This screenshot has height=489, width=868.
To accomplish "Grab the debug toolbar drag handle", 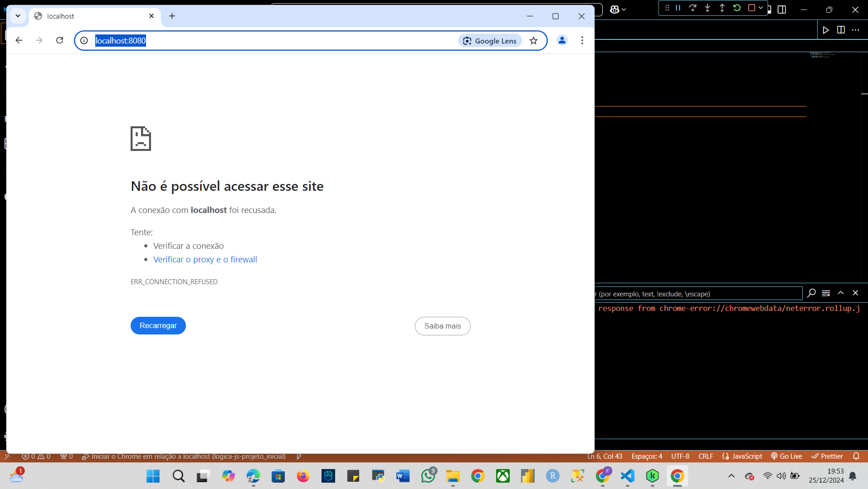I will click(x=667, y=8).
